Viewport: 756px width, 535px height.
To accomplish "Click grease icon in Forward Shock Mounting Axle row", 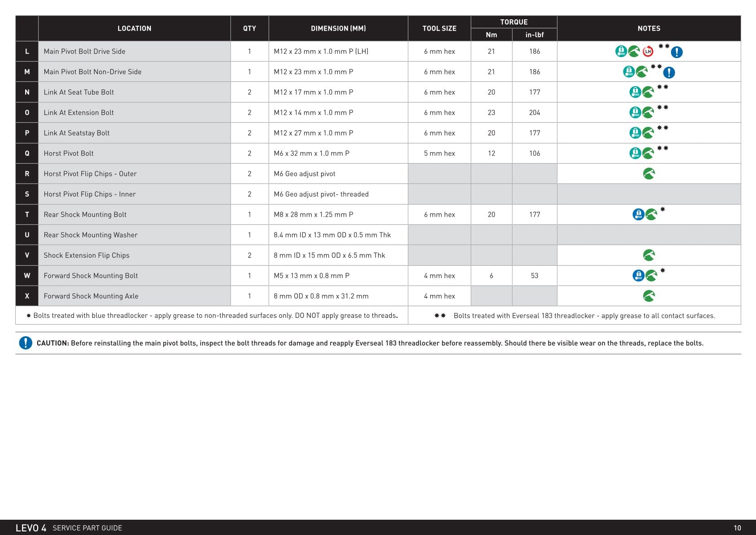I will coord(649,296).
